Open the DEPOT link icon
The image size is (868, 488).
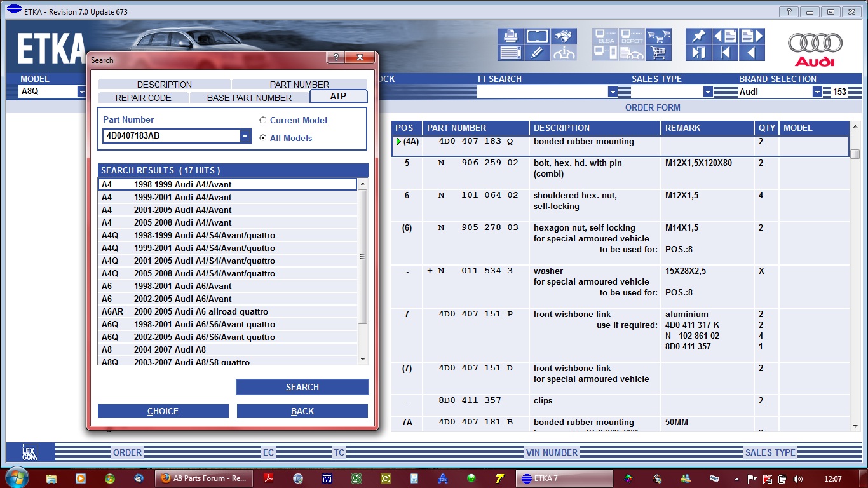pos(632,36)
